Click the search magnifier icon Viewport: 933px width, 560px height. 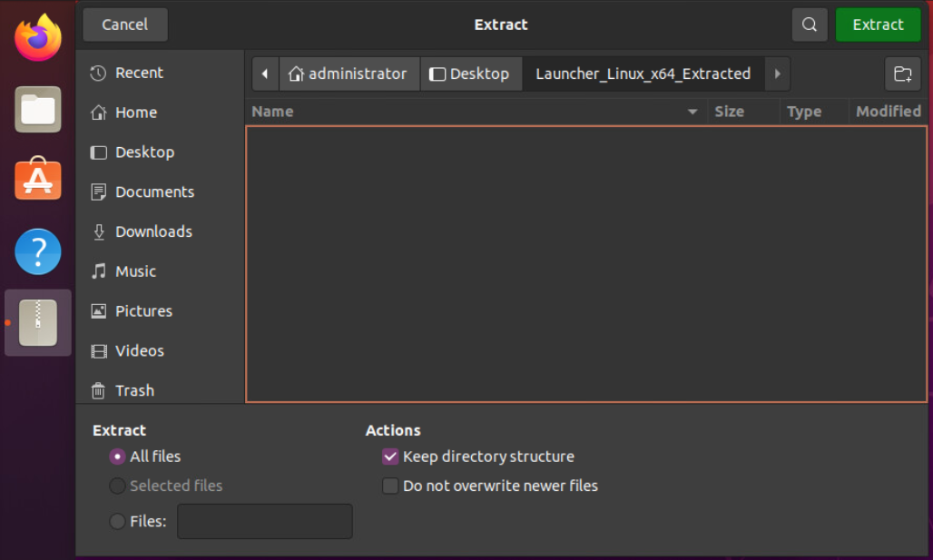(x=810, y=25)
